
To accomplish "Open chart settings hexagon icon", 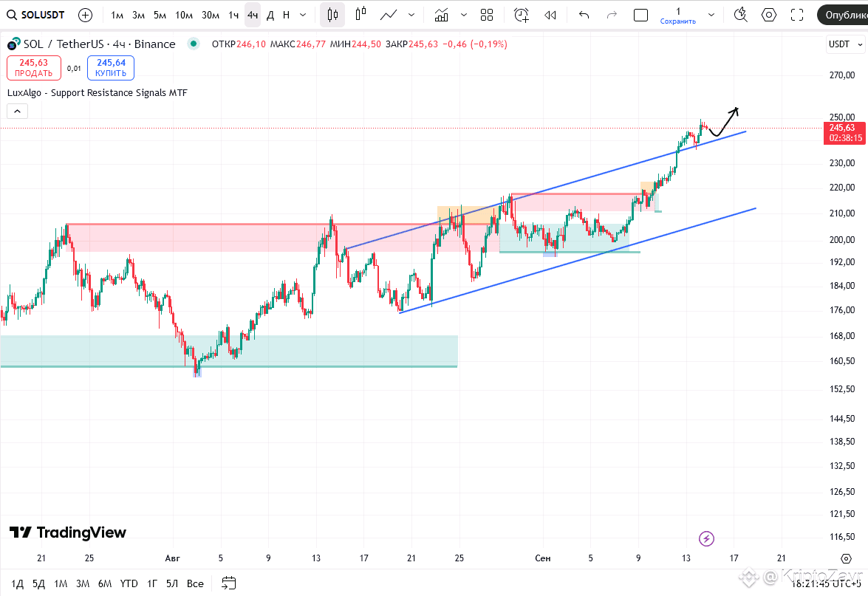I will coord(769,15).
